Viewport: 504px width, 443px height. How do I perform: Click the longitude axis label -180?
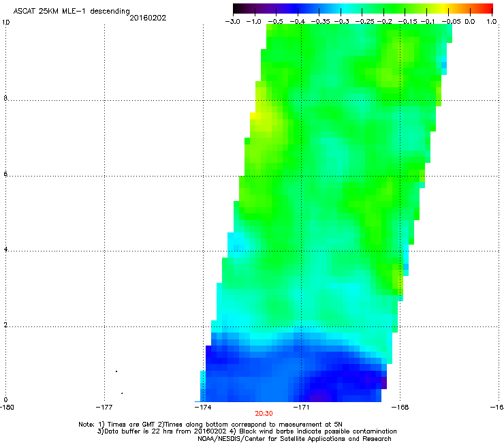[7, 408]
